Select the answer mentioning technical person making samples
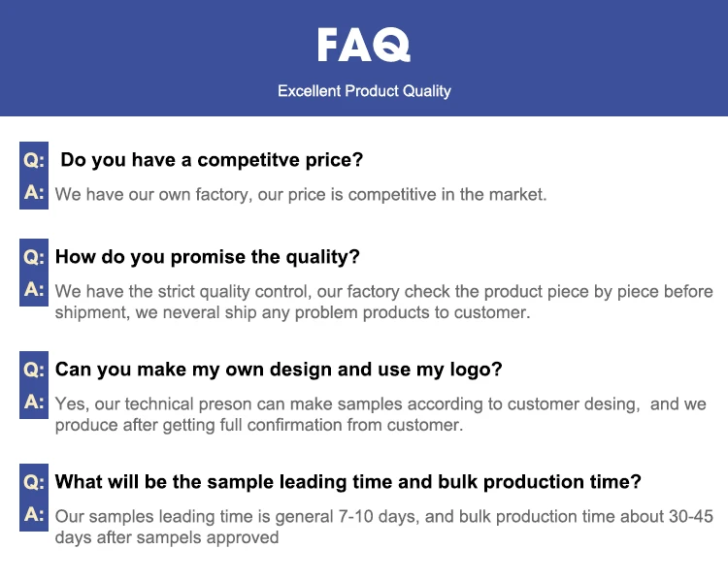The height and width of the screenshot is (581, 728). (x=381, y=414)
